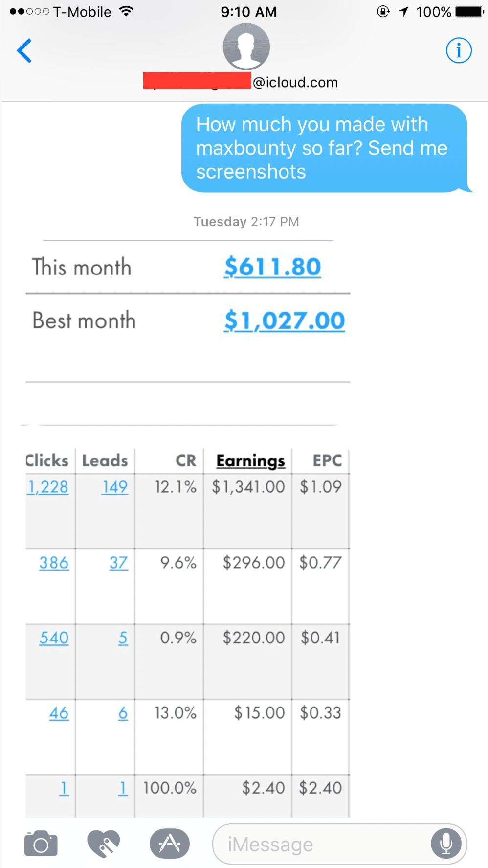Tap the $611.80 this month link
Screen dimensions: 488x868
tap(272, 267)
